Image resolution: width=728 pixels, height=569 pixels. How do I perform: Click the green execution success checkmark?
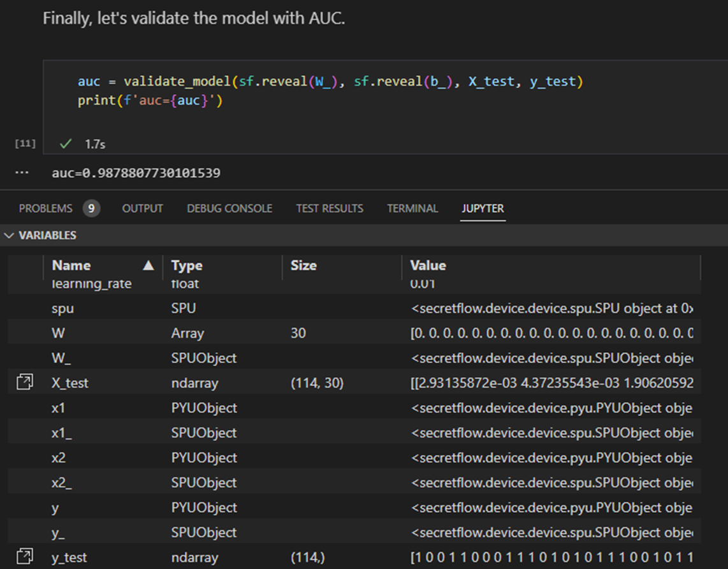tap(66, 144)
